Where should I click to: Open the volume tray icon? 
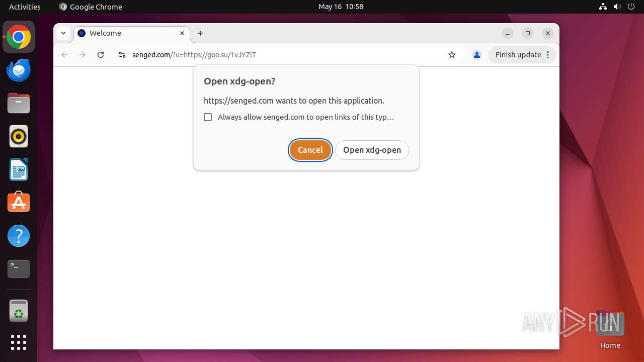click(x=617, y=7)
